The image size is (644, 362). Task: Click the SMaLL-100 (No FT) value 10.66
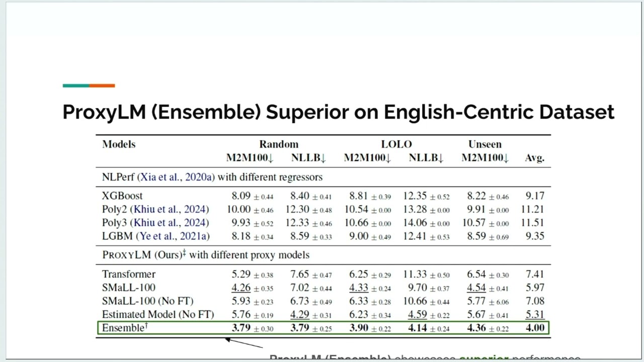point(415,301)
